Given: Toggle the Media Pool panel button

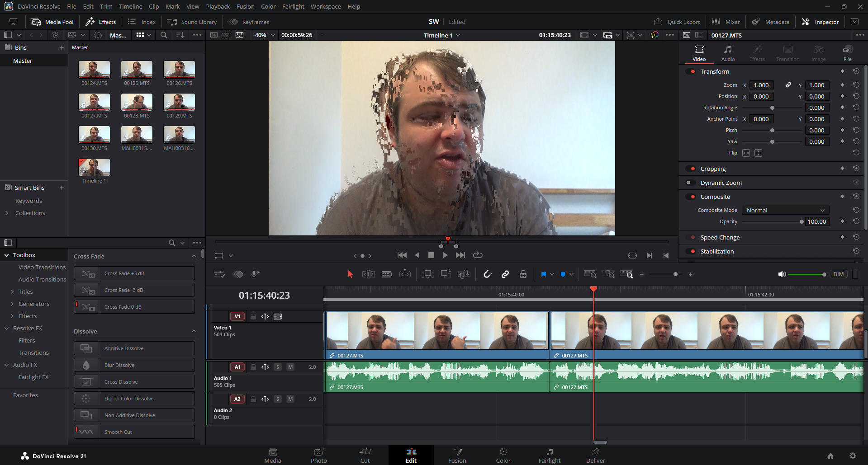Looking at the screenshot, I should pos(52,22).
